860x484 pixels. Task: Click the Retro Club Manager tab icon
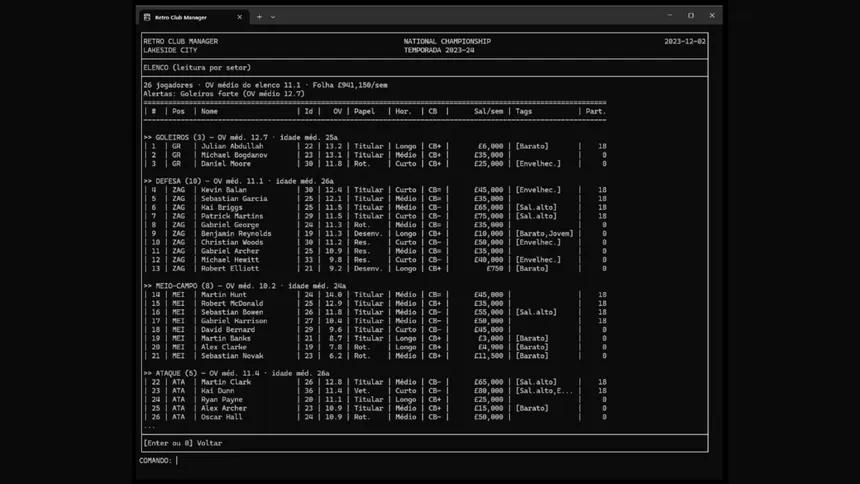coord(147,17)
